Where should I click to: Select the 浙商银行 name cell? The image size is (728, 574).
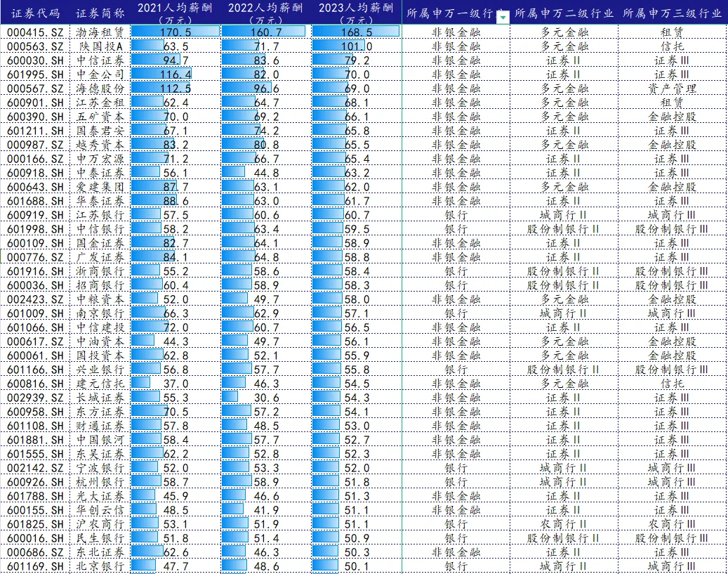(100, 271)
